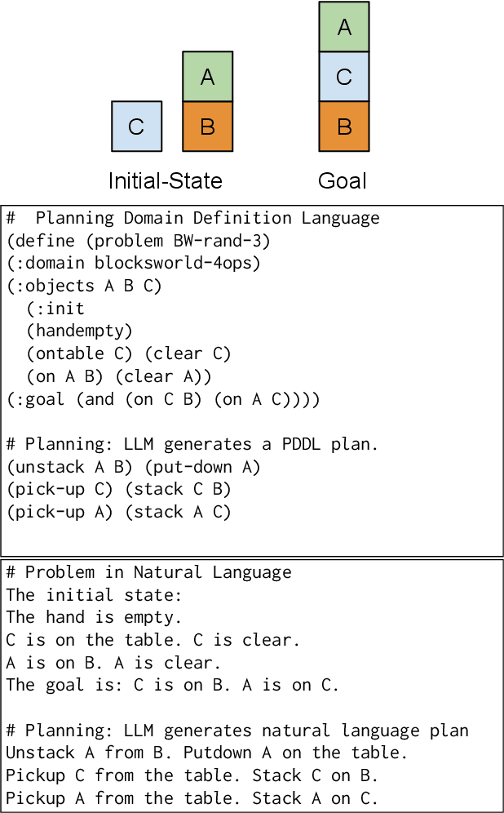The image size is (504, 813).
Task: Click the (handempty) line
Action: pos(78,331)
